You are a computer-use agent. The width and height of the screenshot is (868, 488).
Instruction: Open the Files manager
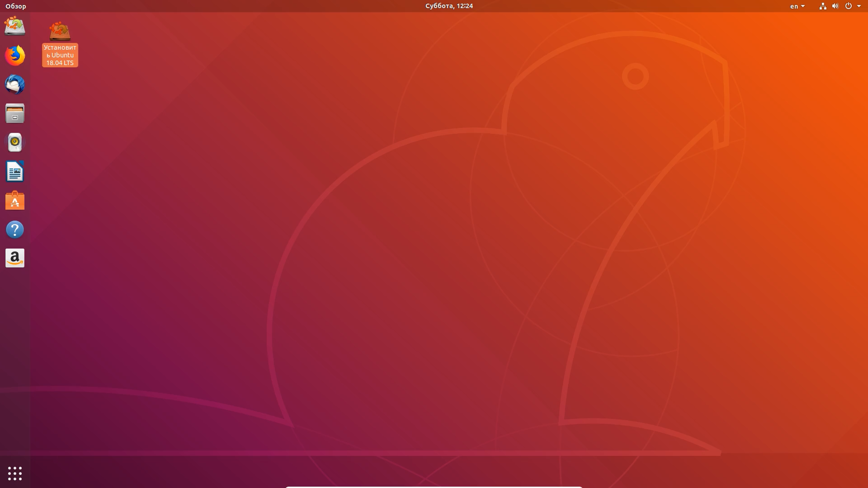pos(15,113)
